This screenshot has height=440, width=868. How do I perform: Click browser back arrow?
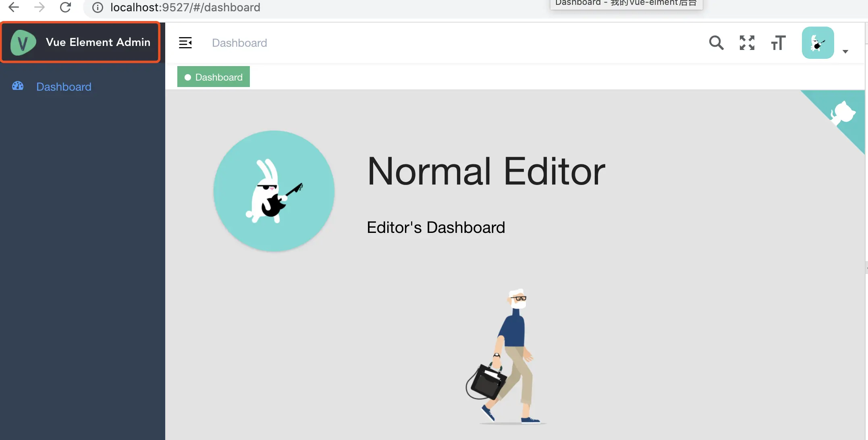tap(14, 7)
